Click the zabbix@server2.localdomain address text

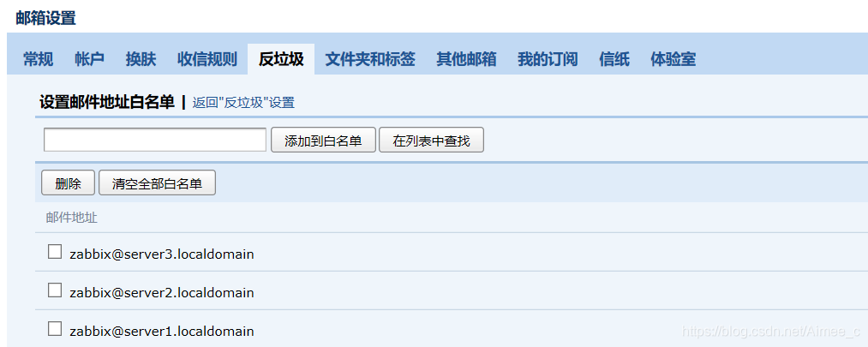162,293
